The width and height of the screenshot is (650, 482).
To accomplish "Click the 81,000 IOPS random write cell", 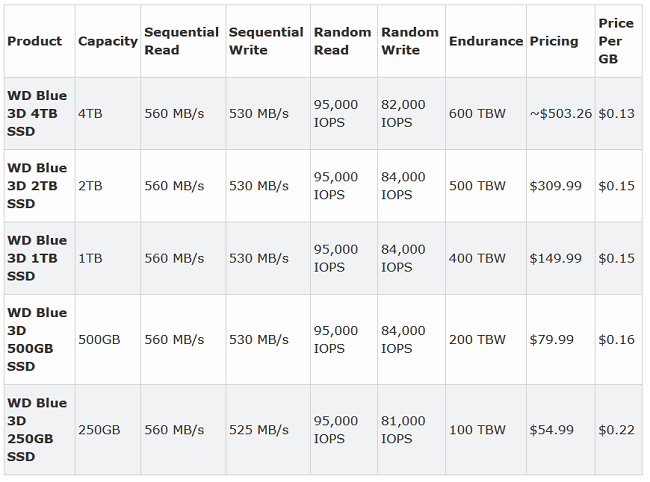I will coord(403,430).
